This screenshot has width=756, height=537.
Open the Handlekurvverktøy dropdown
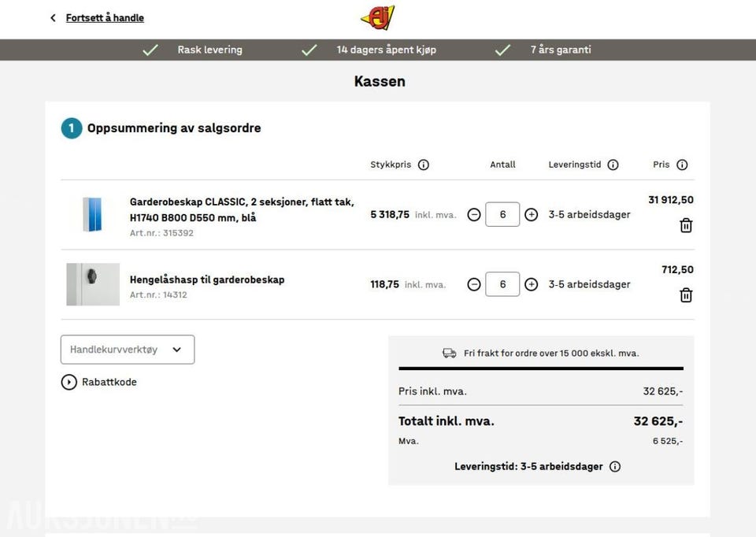(127, 349)
